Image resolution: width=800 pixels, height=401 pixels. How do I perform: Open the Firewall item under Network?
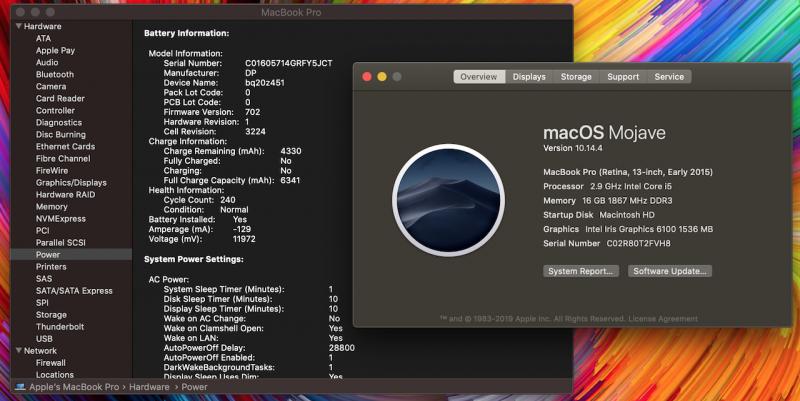[51, 363]
